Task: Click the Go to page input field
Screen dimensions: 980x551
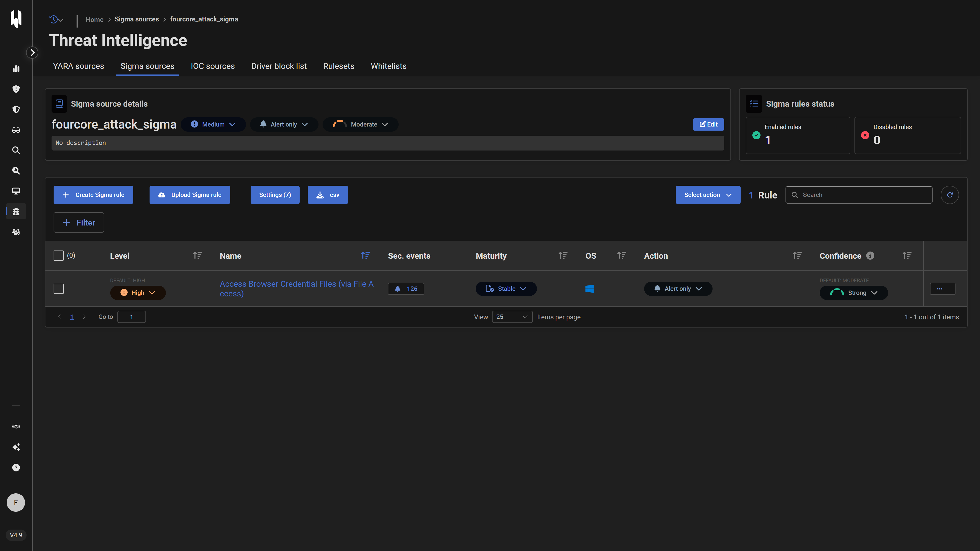Action: click(132, 317)
